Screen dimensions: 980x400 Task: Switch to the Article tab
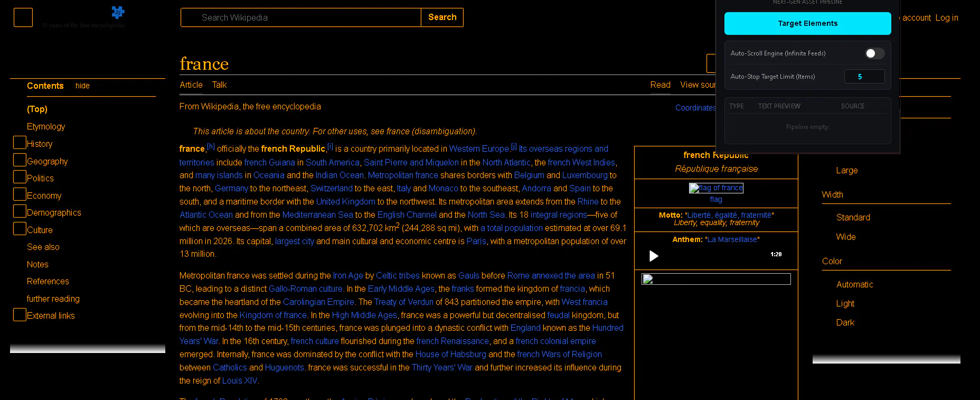click(x=191, y=85)
